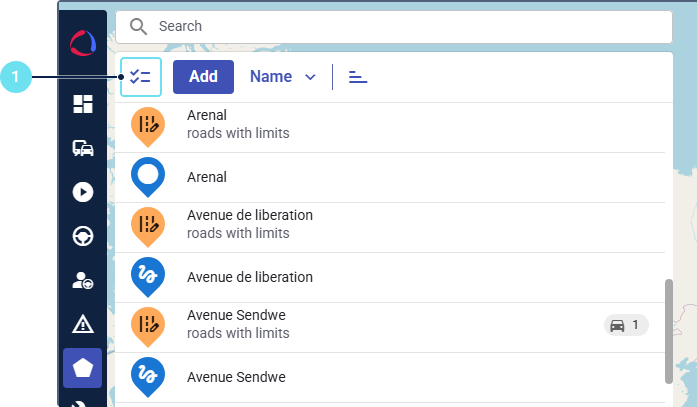Image resolution: width=697 pixels, height=407 pixels.
Task: Click the app logo at sidebar top
Action: (83, 44)
